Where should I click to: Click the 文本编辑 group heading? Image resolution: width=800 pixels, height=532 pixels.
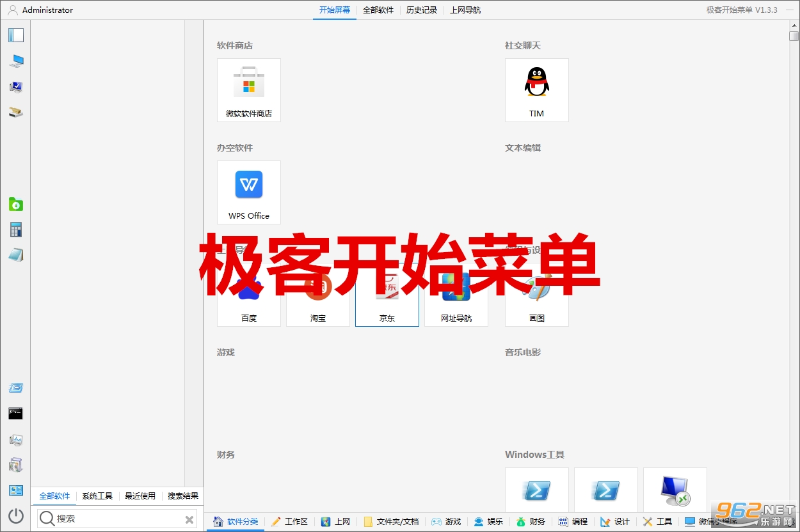point(523,148)
